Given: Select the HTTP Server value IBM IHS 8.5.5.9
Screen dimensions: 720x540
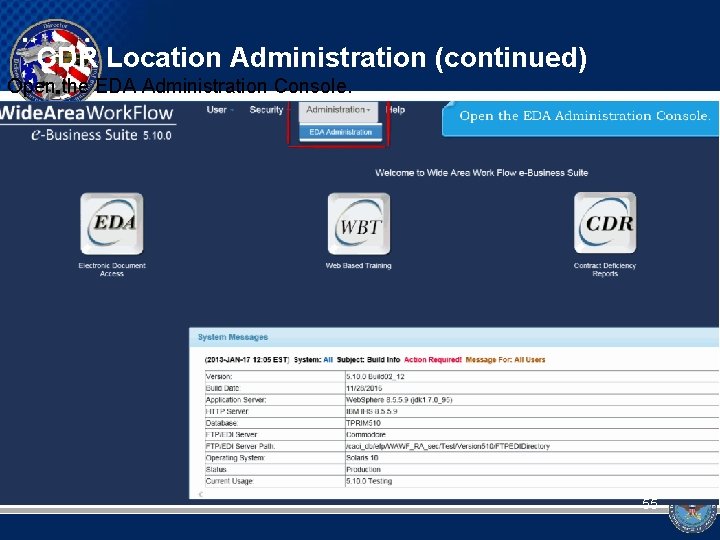Looking at the screenshot, I should (x=371, y=411).
